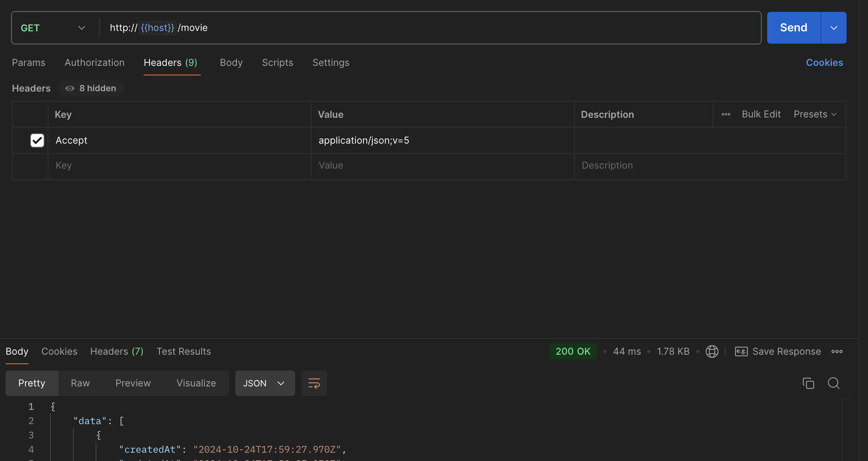Switch to the Authorization tab
The image size is (868, 461).
pyautogui.click(x=94, y=63)
